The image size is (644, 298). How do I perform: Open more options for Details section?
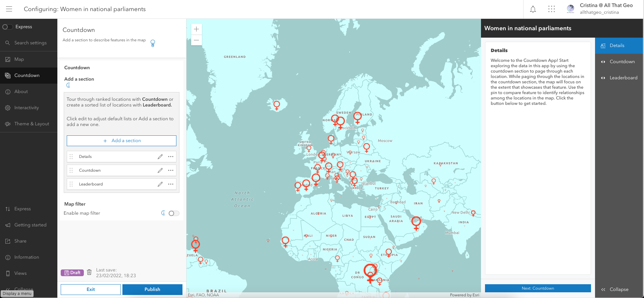(171, 157)
